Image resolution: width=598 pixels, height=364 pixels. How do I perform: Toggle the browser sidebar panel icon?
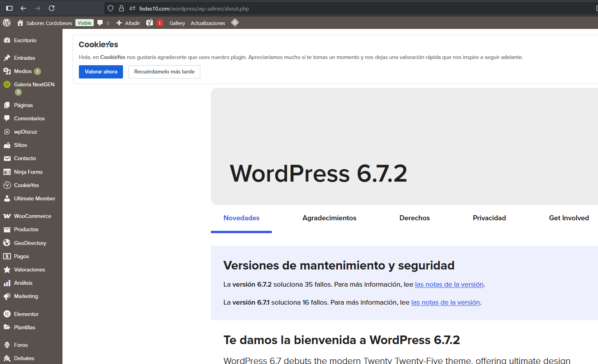(9, 8)
